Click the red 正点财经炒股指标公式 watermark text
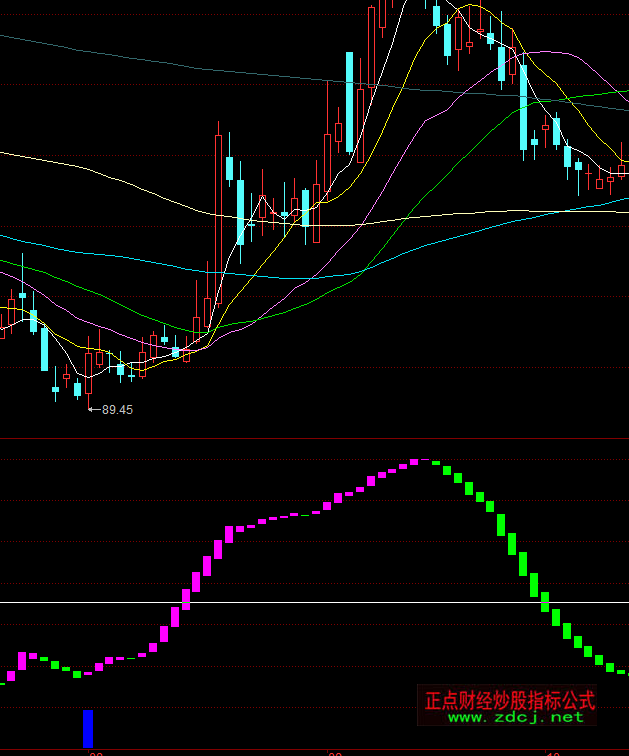This screenshot has width=629, height=756. [x=510, y=700]
